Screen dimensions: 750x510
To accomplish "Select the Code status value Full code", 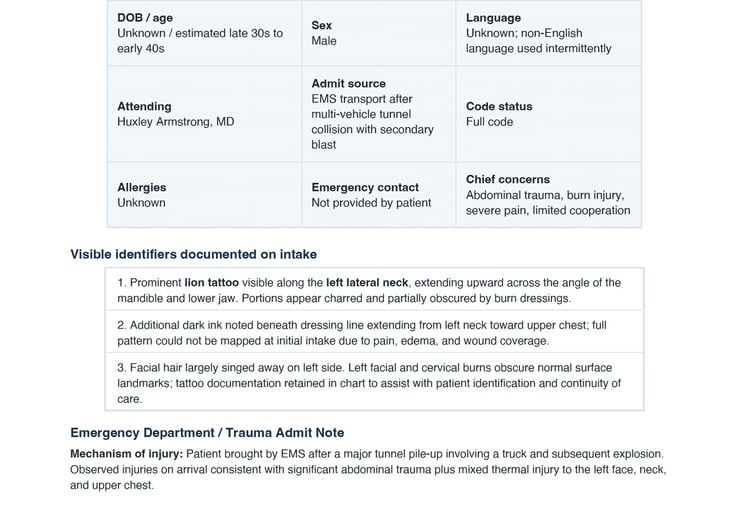I will point(489,122).
